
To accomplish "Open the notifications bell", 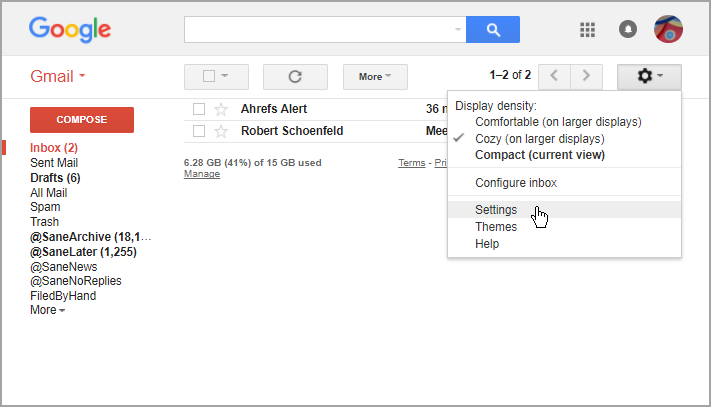I will (x=628, y=29).
